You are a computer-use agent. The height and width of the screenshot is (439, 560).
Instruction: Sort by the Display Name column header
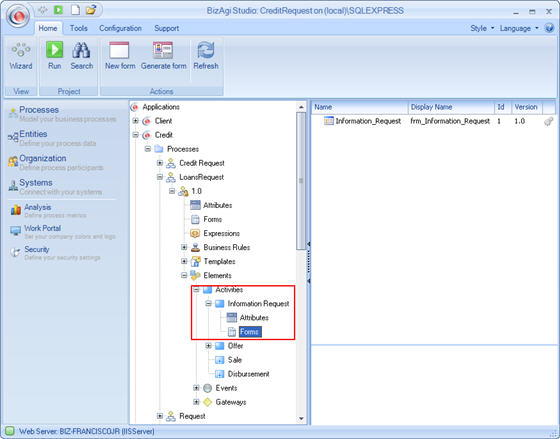point(451,107)
